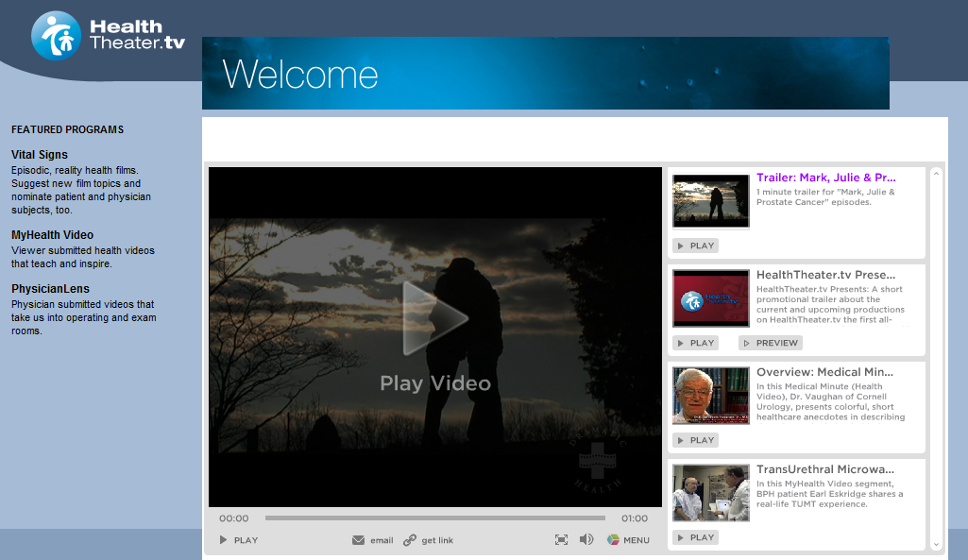Mute the video with the speaker icon

586,539
